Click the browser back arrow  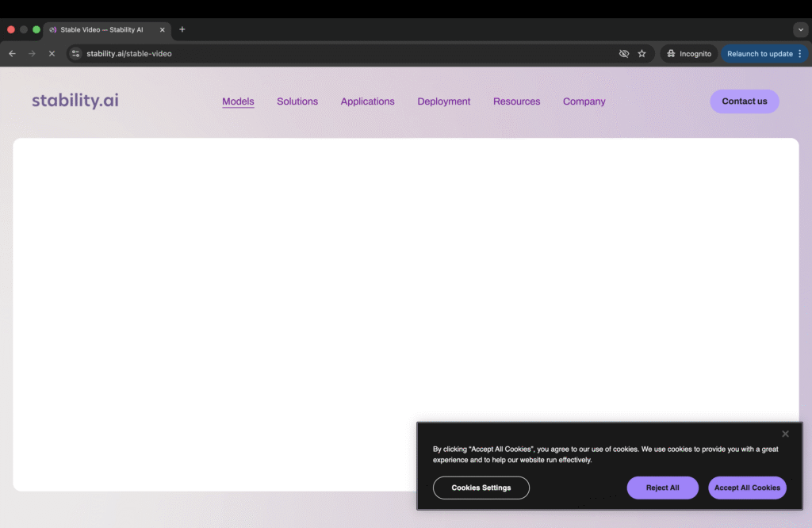click(12, 54)
